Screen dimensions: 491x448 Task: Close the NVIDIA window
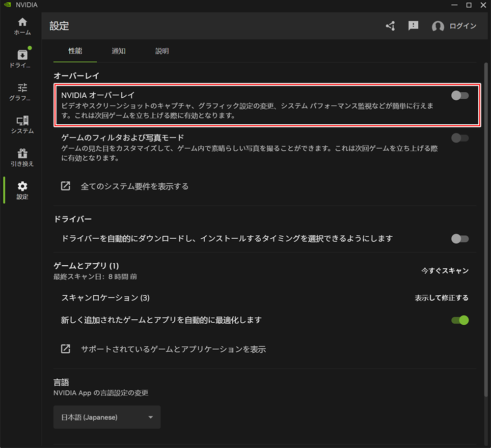(483, 5)
